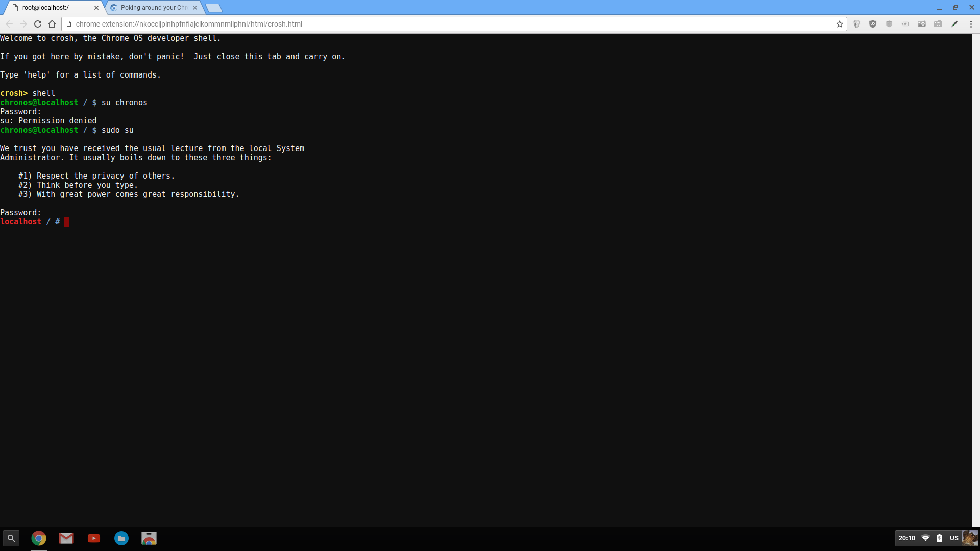Open the system status tray clock
This screenshot has height=551, width=980.
click(907, 538)
